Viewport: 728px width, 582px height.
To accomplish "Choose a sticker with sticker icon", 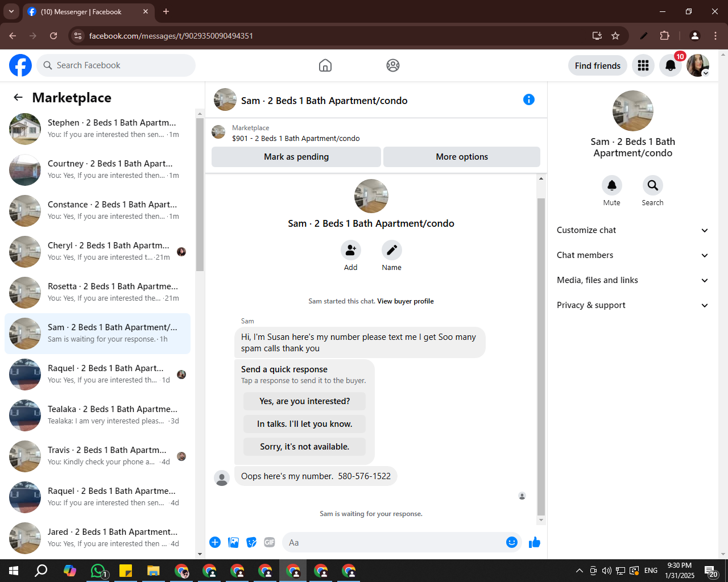I will tap(251, 542).
